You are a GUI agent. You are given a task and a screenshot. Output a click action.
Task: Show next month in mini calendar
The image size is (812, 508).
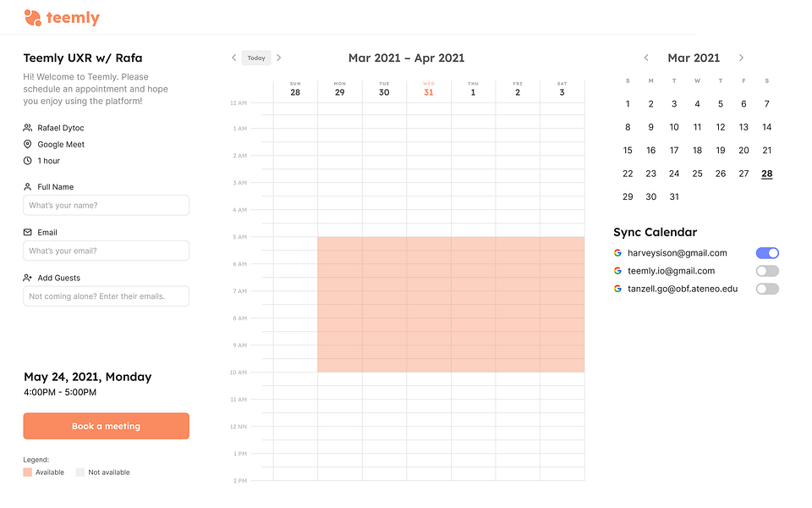click(741, 58)
